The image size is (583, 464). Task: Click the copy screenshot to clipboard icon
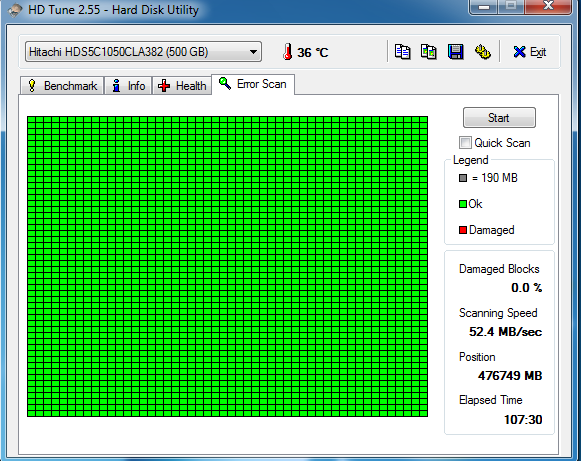(429, 52)
